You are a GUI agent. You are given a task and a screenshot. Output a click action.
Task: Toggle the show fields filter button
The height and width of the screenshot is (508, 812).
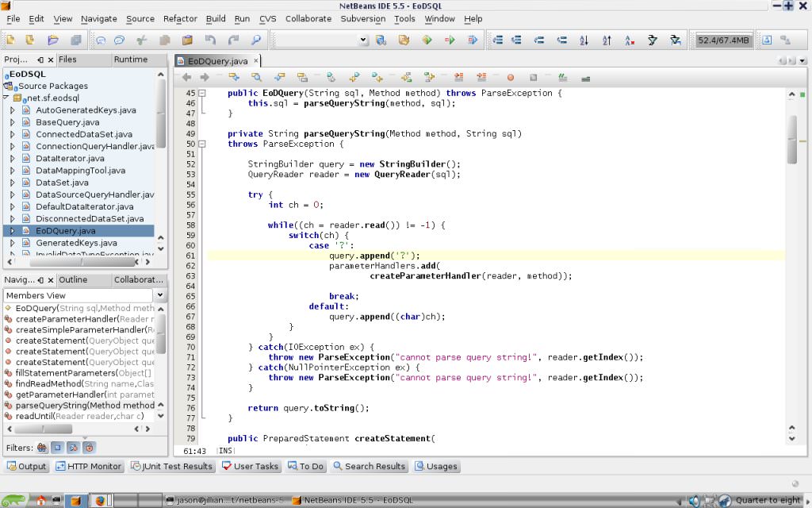click(x=57, y=448)
